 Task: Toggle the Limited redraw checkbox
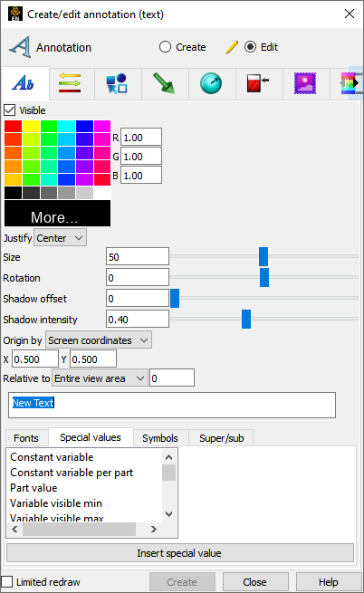pyautogui.click(x=7, y=581)
